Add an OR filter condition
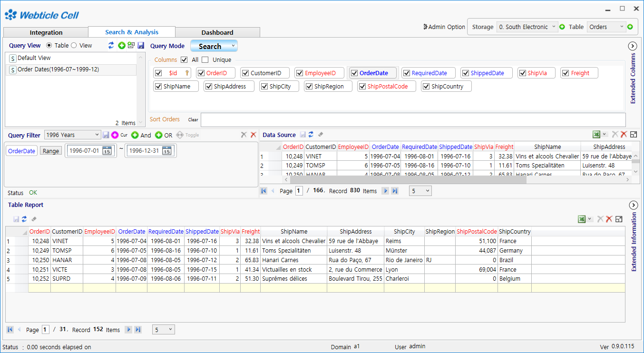This screenshot has width=644, height=353. pos(159,135)
